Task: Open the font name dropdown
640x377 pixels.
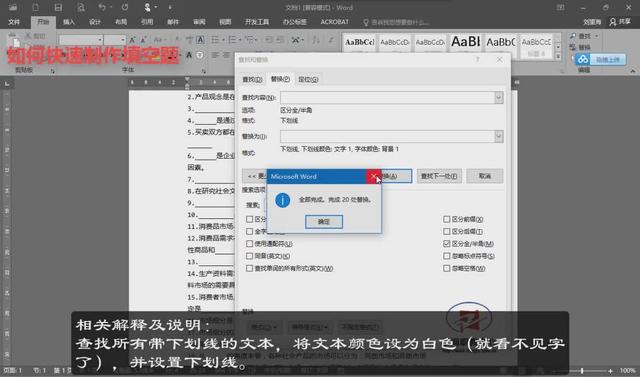Action: (100, 40)
